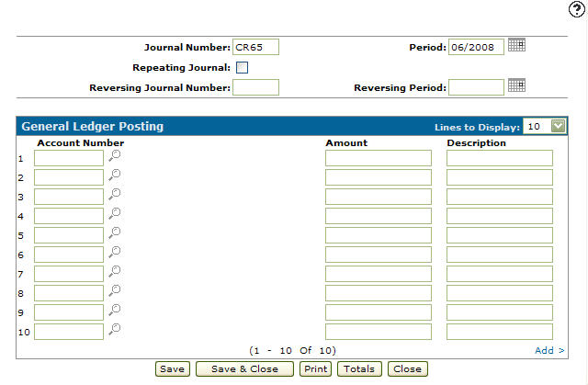
Task: Tick the Repeating Journal checkbox
Action: [x=242, y=67]
